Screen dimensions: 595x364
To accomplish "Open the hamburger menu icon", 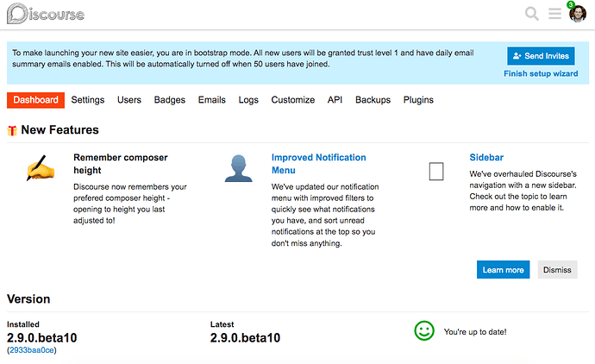I will coord(554,14).
